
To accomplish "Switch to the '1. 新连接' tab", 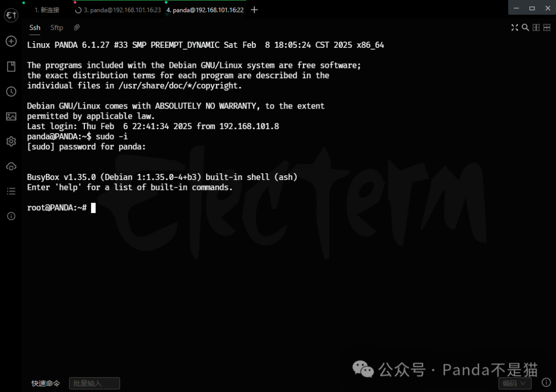I will click(47, 10).
